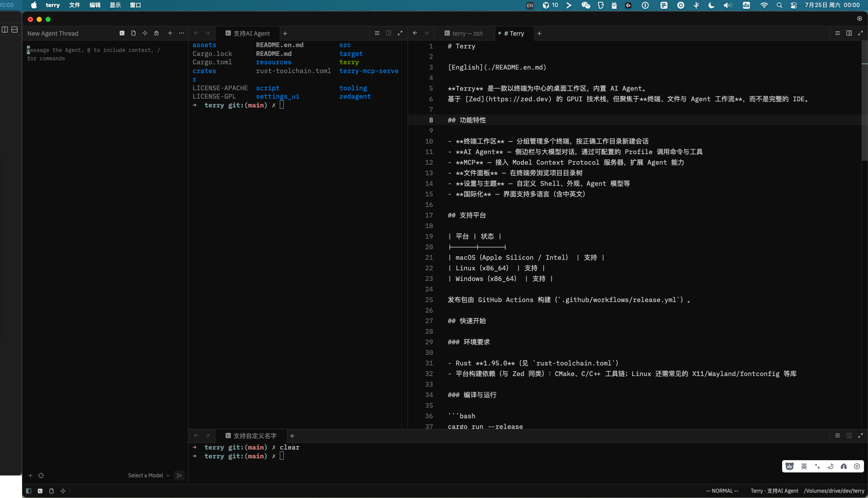Open macOS Spotlight search icon
The height and width of the screenshot is (498, 868).
pyautogui.click(x=779, y=5)
